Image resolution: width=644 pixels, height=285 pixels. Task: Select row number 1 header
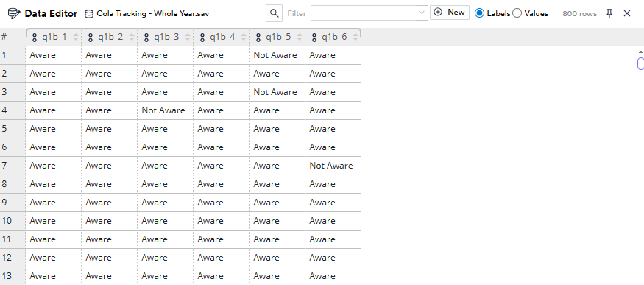tap(13, 55)
